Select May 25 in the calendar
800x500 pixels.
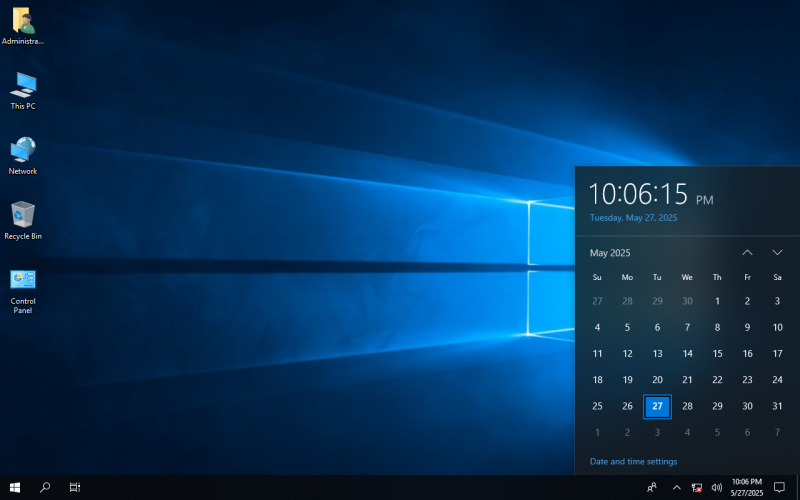pyautogui.click(x=597, y=406)
